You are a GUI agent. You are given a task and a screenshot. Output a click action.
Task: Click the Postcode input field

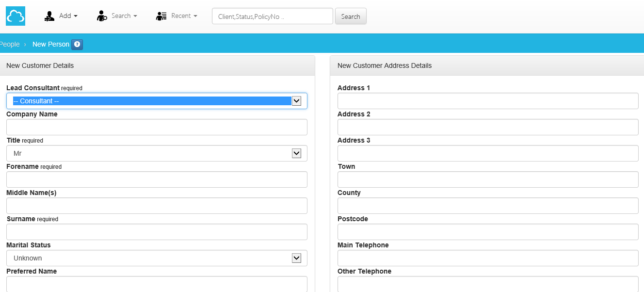[488, 232]
